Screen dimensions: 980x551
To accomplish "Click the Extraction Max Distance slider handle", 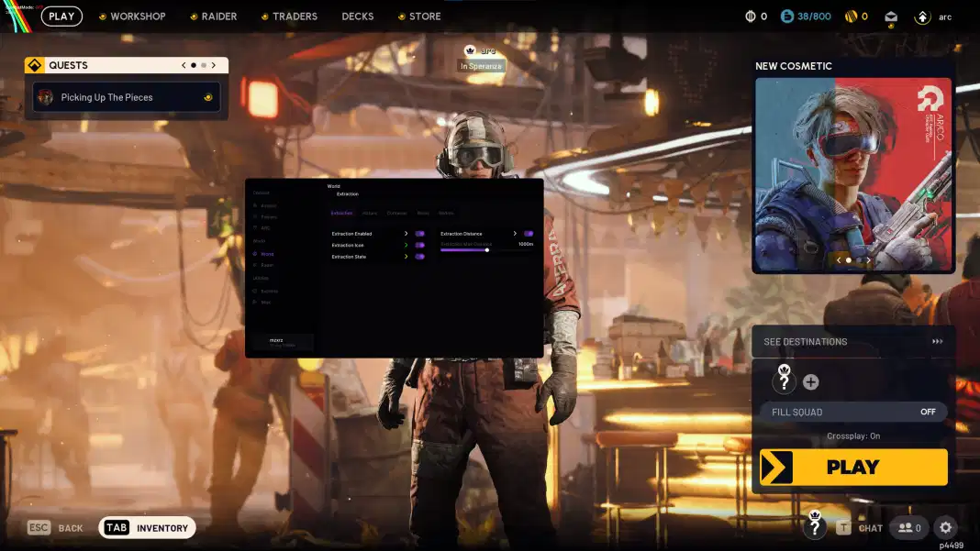I will pos(487,250).
